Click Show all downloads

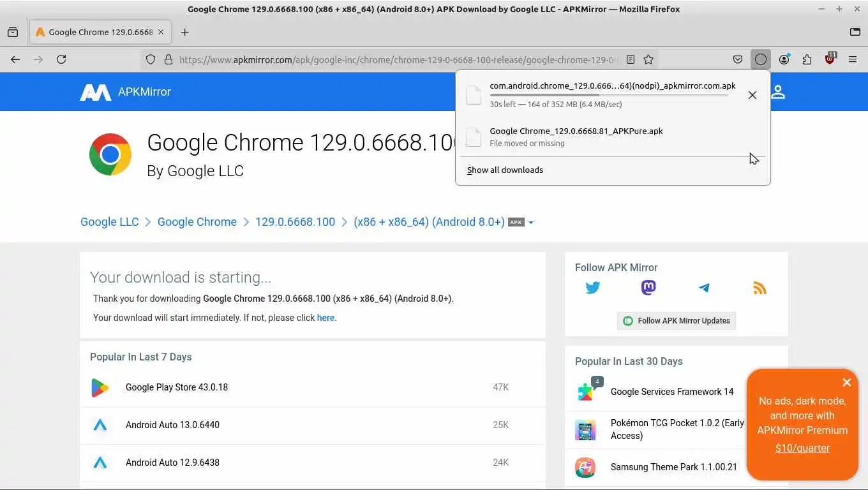pos(505,170)
